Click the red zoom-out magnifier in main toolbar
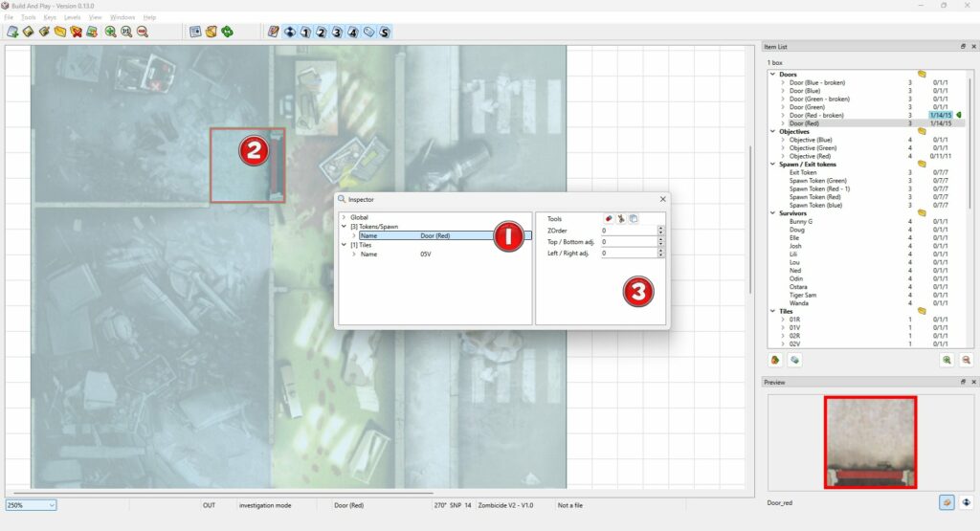The image size is (980, 531). (143, 32)
